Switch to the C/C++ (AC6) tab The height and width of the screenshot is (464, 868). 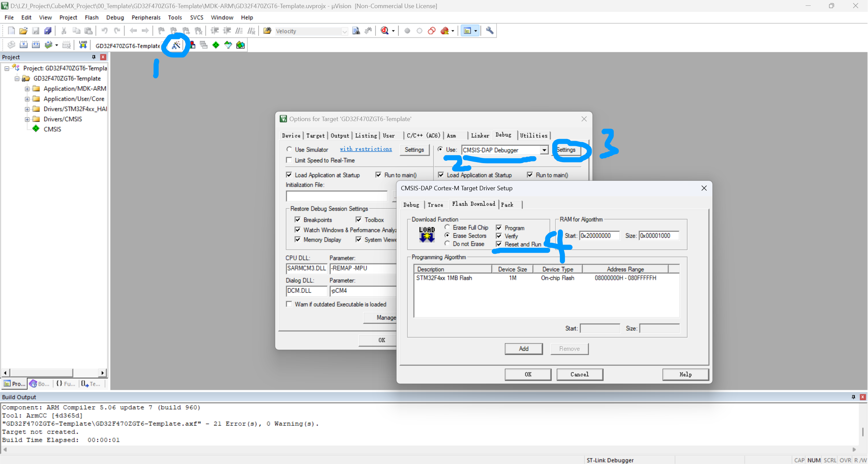coord(423,135)
